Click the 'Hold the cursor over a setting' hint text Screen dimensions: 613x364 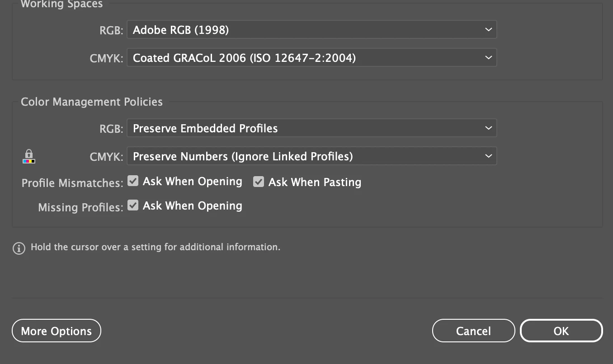coord(156,247)
